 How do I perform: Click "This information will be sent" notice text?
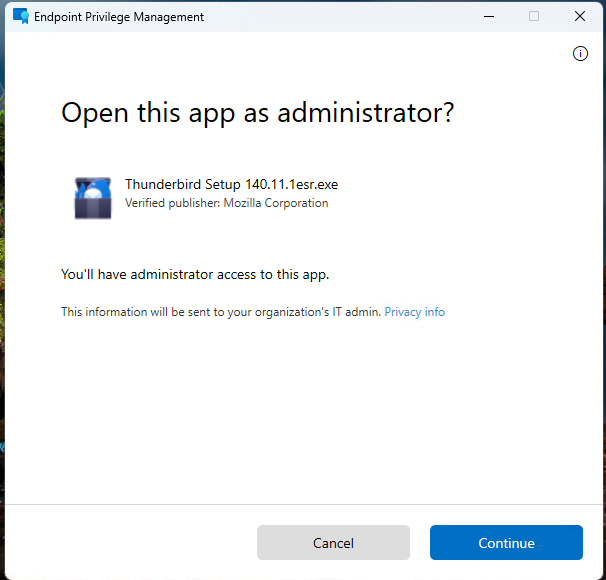(221, 312)
